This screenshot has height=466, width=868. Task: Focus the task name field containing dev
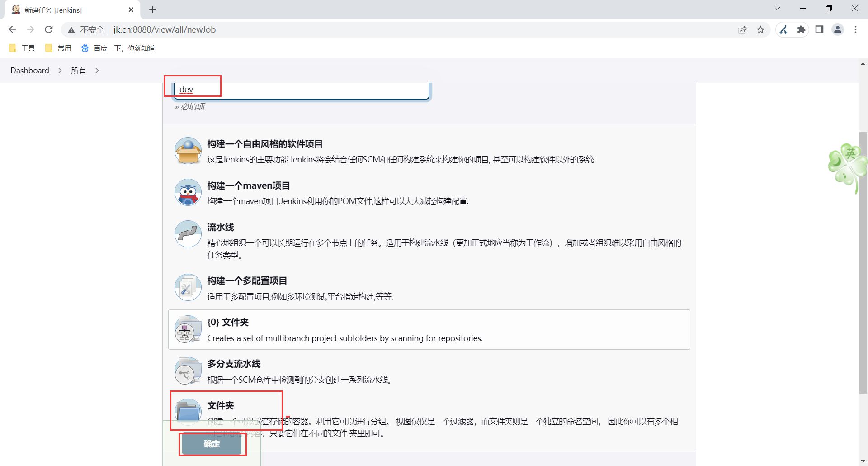coord(302,90)
